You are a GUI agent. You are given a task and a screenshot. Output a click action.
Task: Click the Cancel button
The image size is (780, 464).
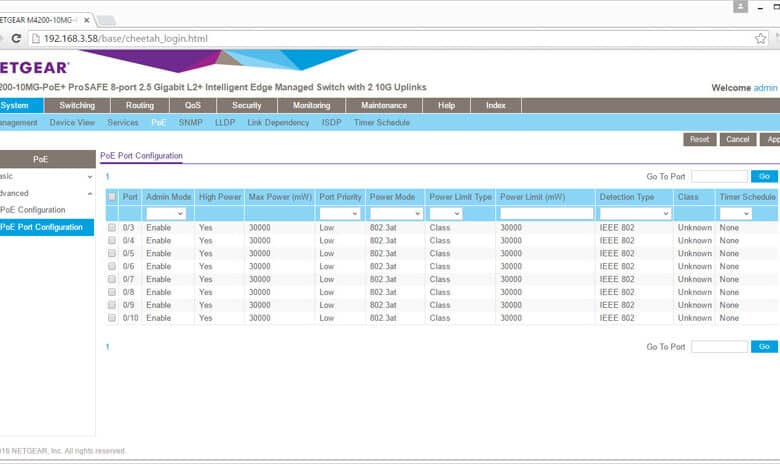tap(737, 139)
